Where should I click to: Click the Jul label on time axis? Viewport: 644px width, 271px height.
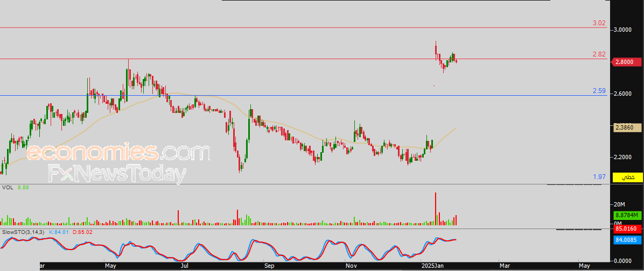[x=184, y=266]
